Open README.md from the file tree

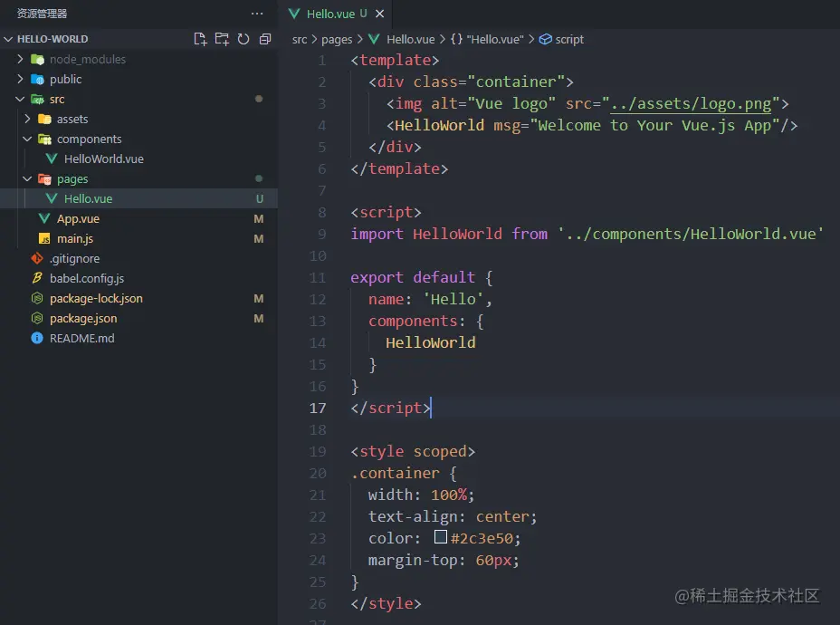pyautogui.click(x=82, y=338)
